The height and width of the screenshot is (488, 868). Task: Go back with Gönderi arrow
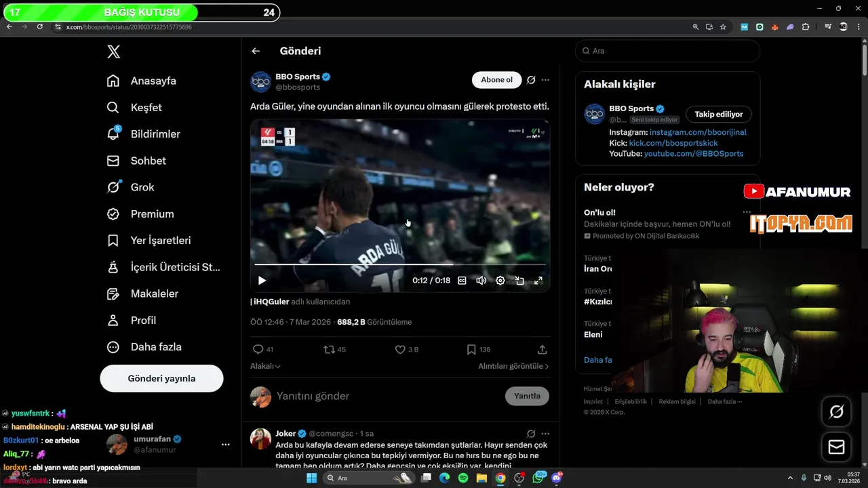coord(256,51)
